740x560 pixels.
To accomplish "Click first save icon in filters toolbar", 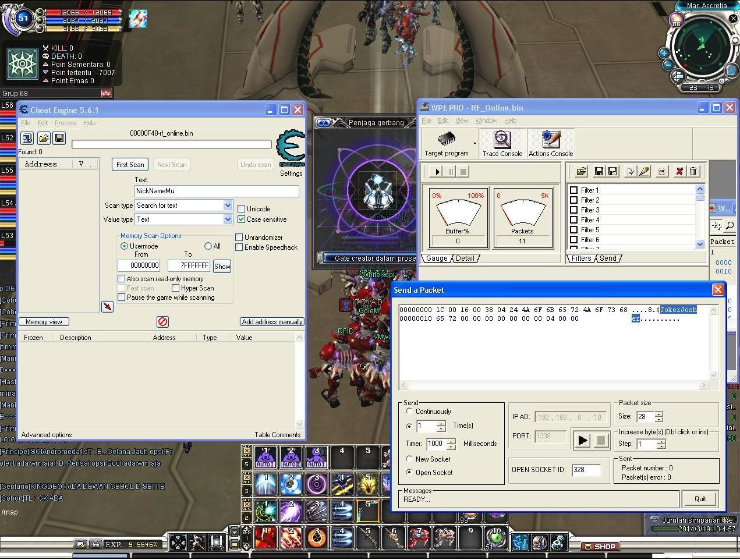I will click(599, 171).
